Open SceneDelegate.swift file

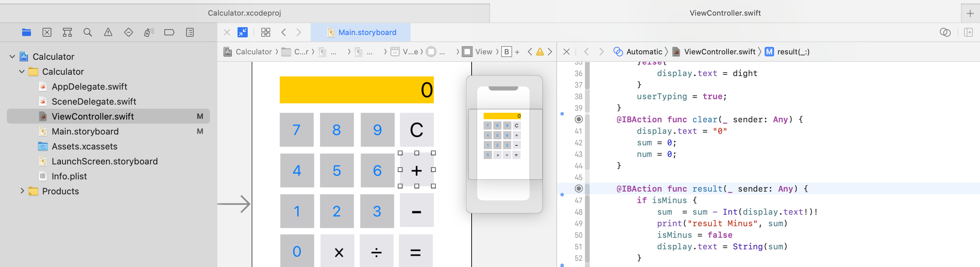point(94,102)
